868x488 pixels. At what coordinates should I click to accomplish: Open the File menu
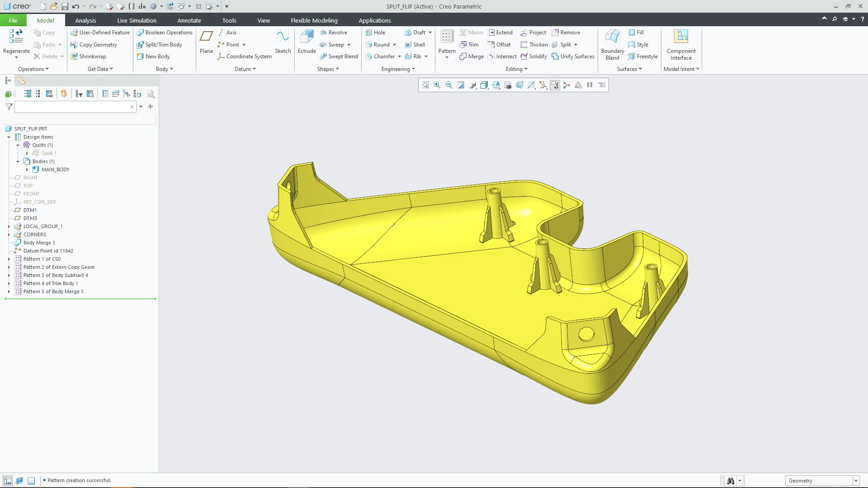click(x=13, y=20)
